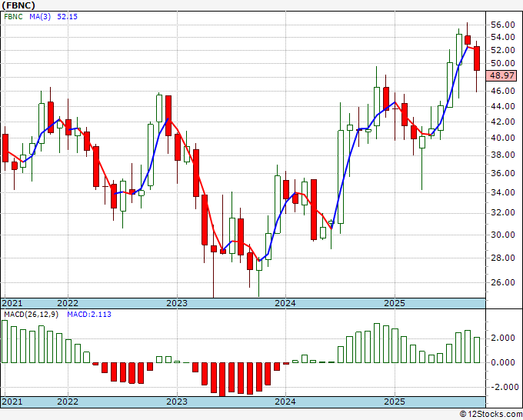Click the current price tag 48.97
This screenshot has height=420, width=523.
pyautogui.click(x=501, y=75)
